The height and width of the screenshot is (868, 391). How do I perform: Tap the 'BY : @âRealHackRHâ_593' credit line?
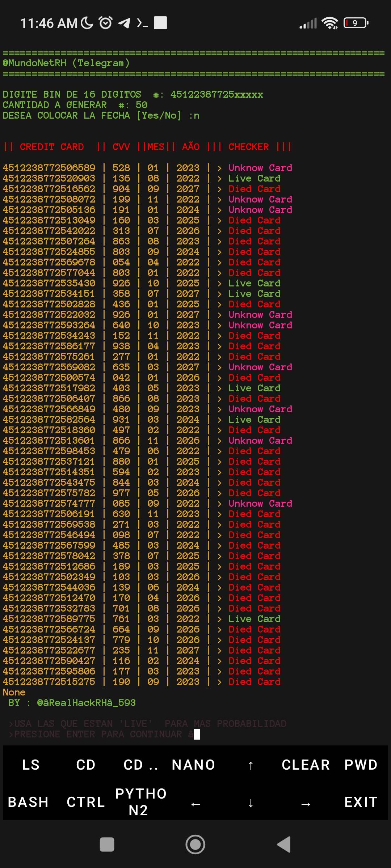click(x=72, y=703)
